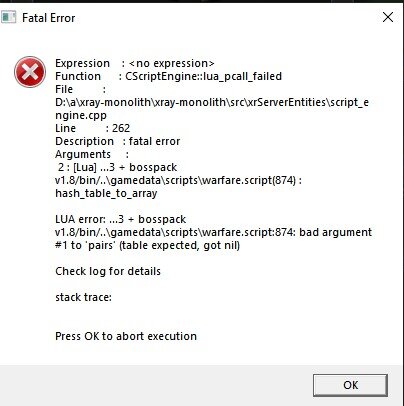
Task: Click the red error cross icon
Action: tap(30, 72)
